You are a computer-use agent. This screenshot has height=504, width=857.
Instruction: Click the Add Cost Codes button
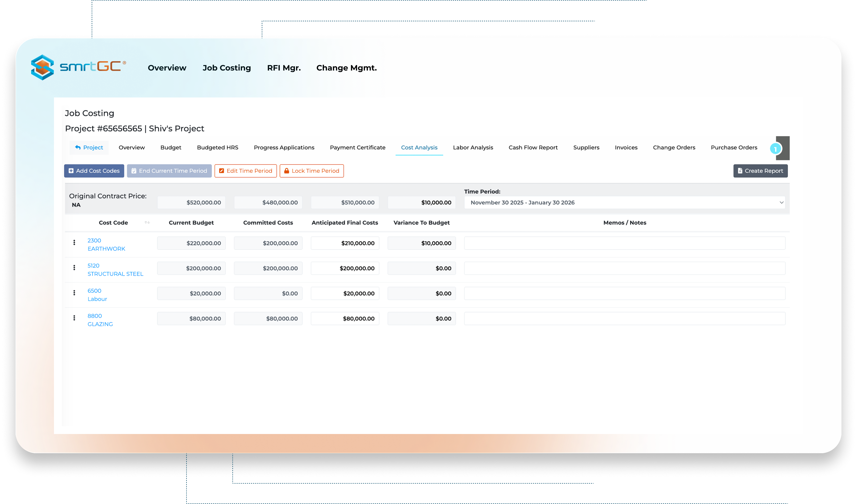94,171
